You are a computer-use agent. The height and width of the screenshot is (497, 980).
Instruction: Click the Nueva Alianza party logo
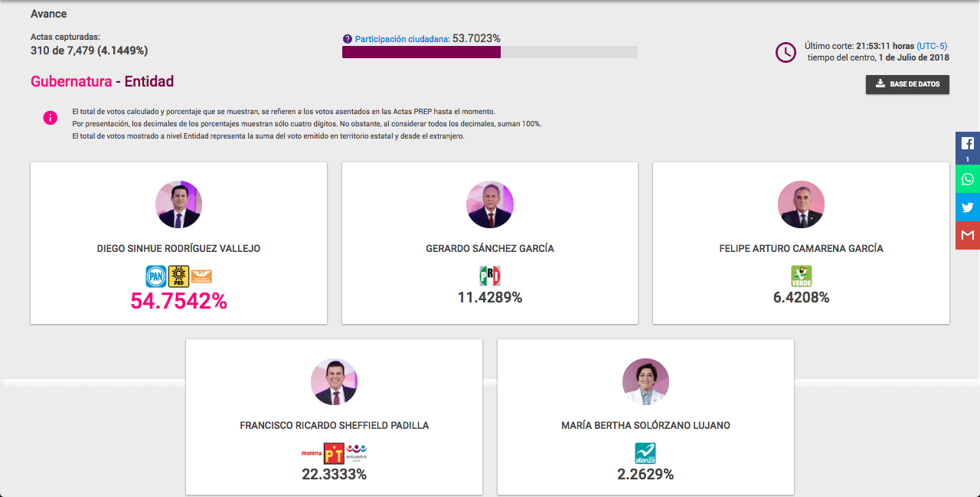point(645,453)
